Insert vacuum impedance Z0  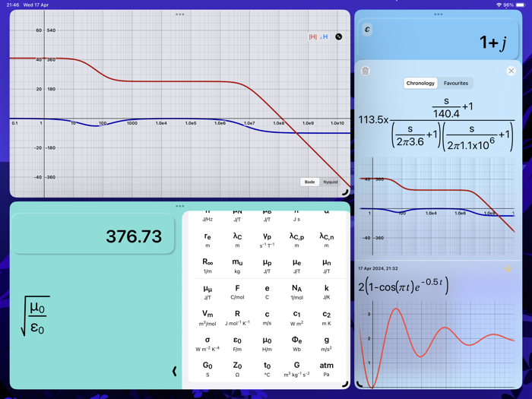point(237,369)
